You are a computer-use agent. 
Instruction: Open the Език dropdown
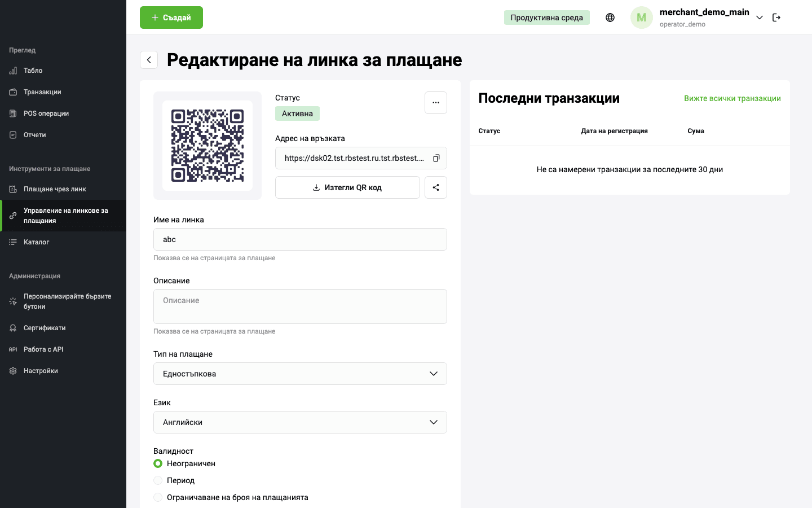300,422
